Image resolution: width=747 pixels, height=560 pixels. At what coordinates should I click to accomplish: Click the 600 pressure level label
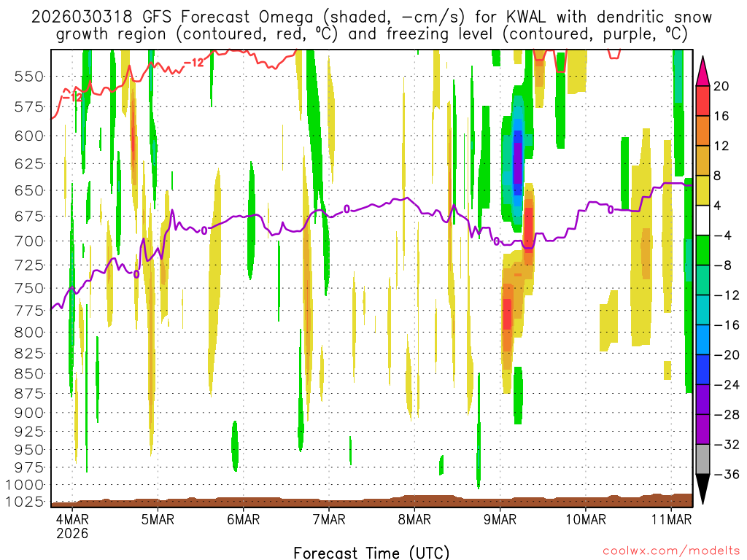click(29, 136)
